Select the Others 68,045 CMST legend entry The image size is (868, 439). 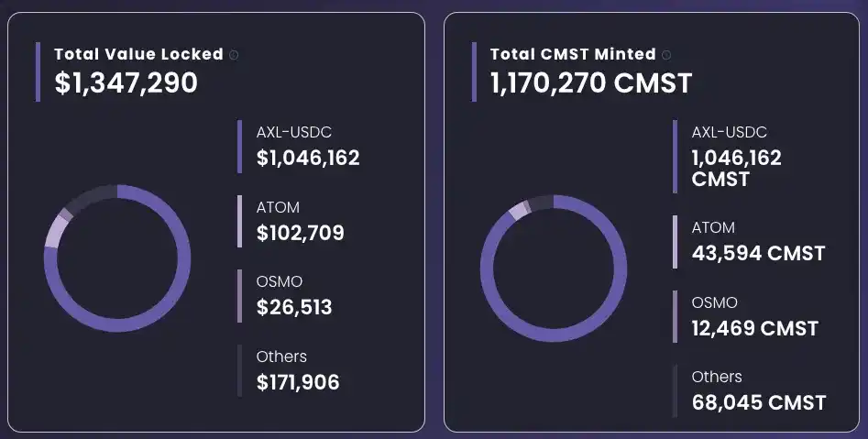click(x=758, y=390)
